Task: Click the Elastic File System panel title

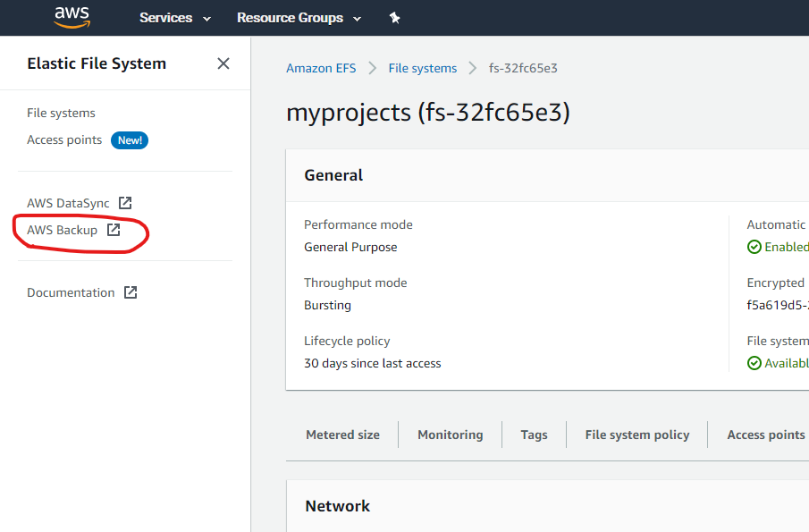Action: (97, 63)
